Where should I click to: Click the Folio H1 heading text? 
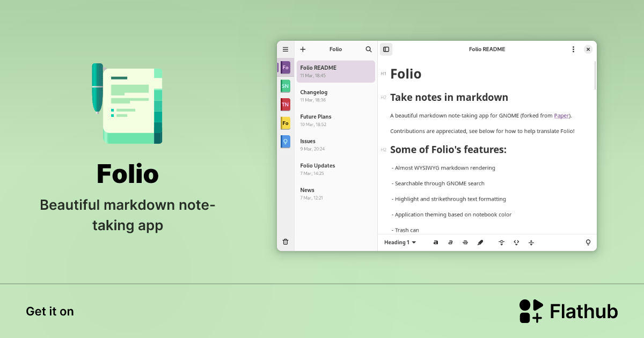[406, 74]
